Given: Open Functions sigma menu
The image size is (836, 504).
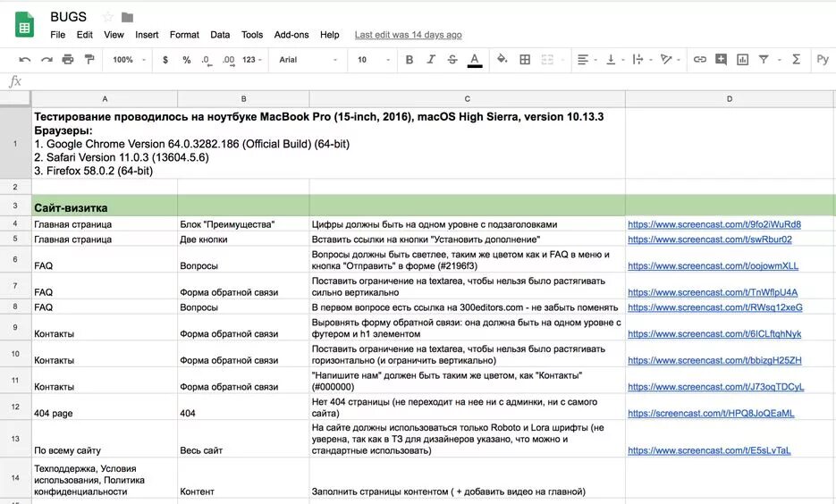Looking at the screenshot, I should tap(796, 59).
